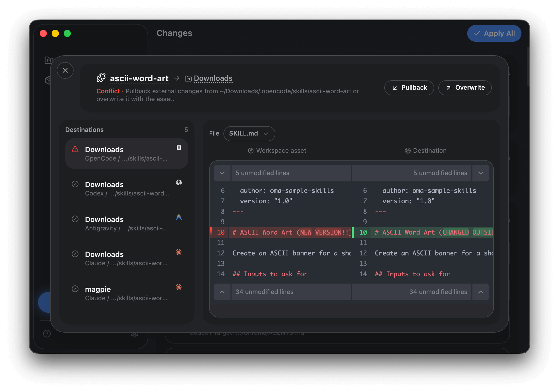
Task: Open help via the question-mark icon
Action: [x=47, y=333]
